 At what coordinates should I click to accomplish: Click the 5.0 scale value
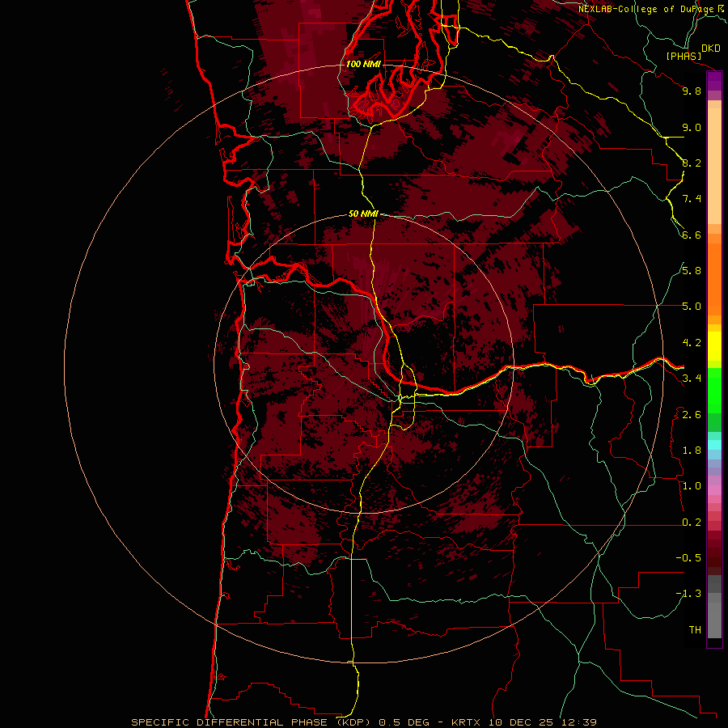tap(692, 307)
